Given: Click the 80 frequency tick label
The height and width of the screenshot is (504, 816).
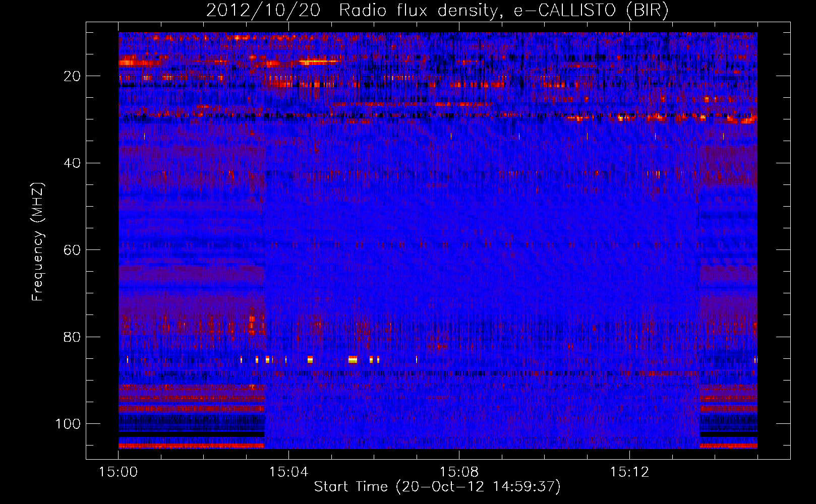Looking at the screenshot, I should point(72,337).
